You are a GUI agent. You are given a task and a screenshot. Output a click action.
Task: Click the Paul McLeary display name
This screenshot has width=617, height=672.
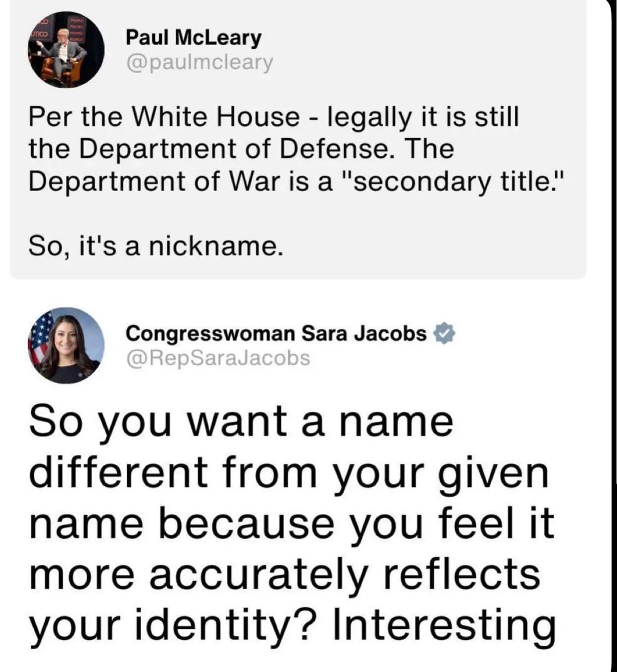coord(194,38)
